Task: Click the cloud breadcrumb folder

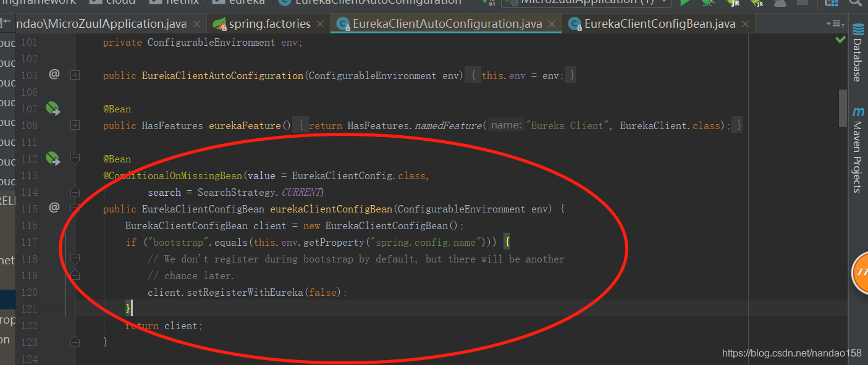Action: coord(113,2)
